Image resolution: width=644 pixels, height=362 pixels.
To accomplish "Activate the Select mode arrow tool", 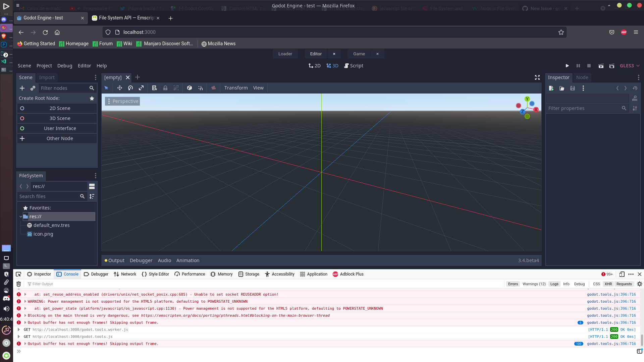I will click(107, 88).
